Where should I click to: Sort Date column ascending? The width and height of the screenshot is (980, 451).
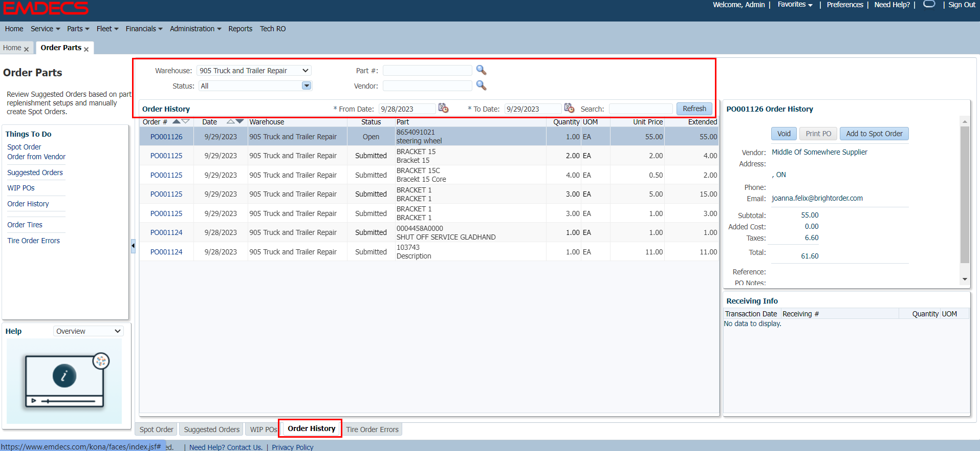point(231,121)
